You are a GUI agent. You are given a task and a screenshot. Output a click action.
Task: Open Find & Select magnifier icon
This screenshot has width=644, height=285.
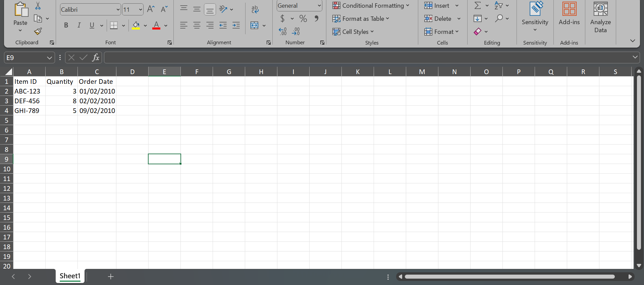click(x=499, y=18)
